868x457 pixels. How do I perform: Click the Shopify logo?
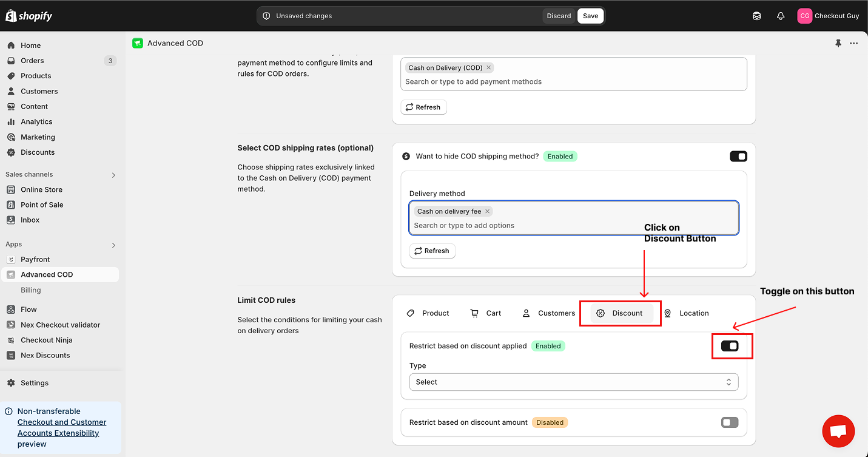coord(29,16)
